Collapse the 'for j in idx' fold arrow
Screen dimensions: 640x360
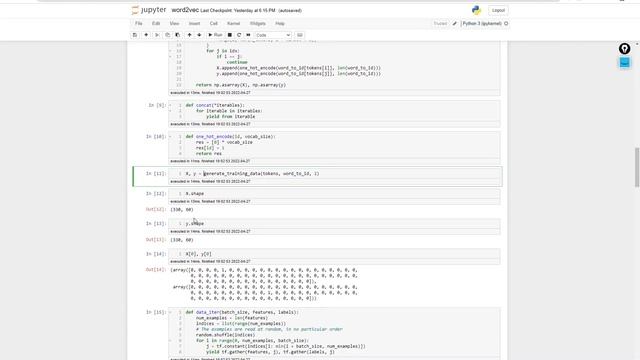tap(170, 51)
